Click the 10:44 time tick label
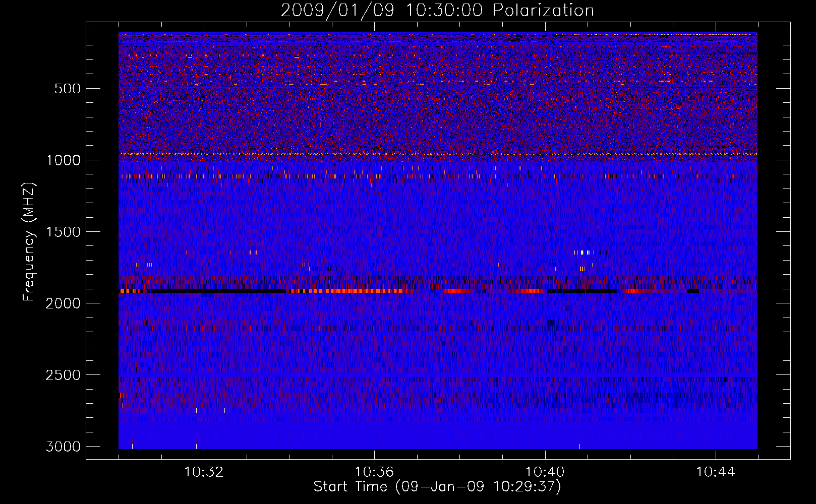816x504 pixels. [x=715, y=472]
